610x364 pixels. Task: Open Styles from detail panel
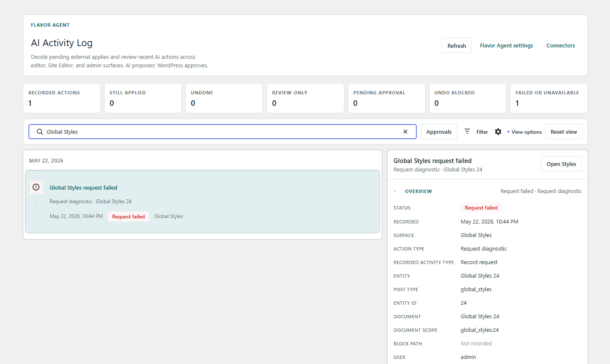click(x=561, y=164)
